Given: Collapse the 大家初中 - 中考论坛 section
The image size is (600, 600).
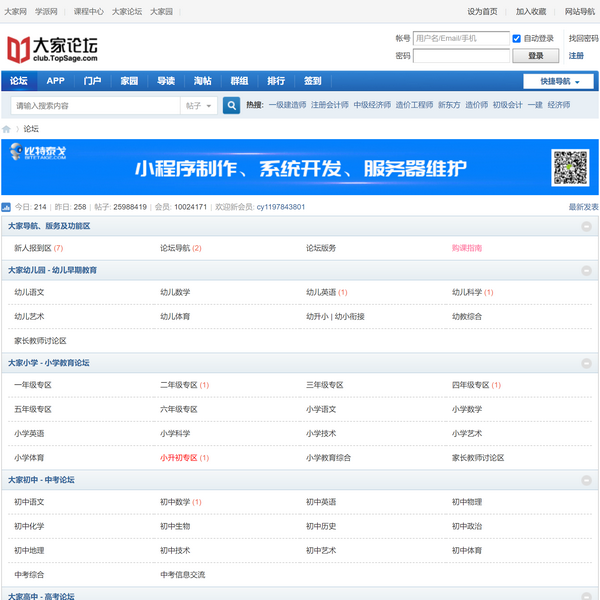Looking at the screenshot, I should (x=586, y=480).
